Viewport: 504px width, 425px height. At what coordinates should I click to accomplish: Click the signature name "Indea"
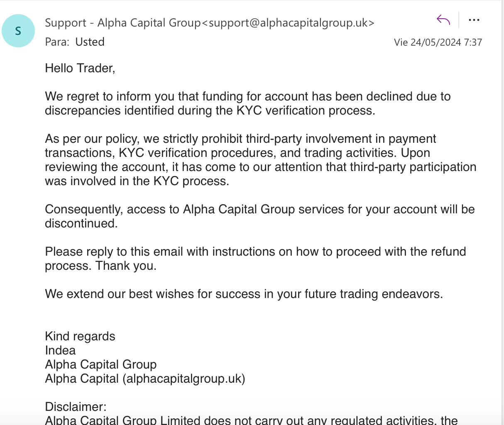[60, 350]
